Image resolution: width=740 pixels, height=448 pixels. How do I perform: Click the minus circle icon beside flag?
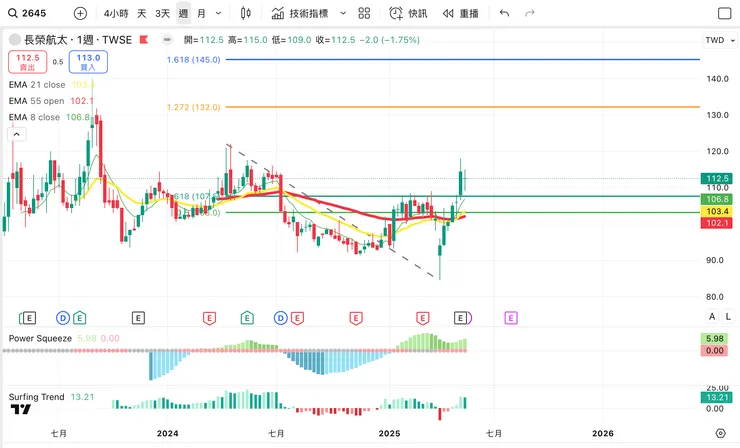167,40
